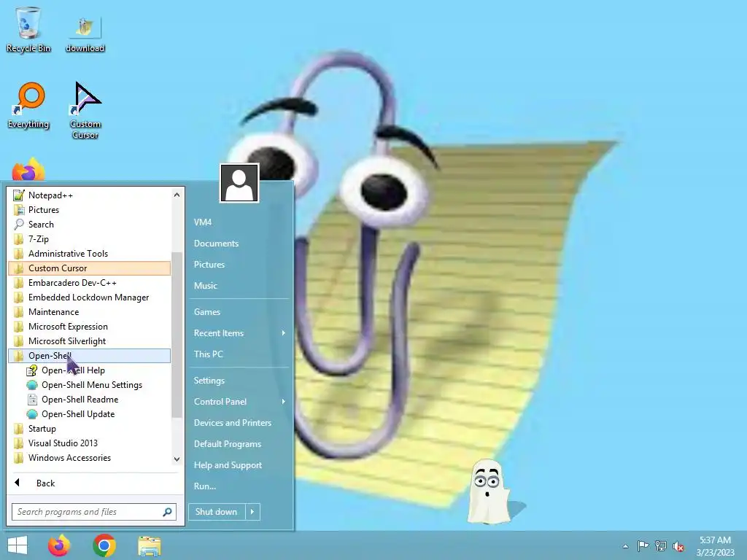Viewport: 747px width, 560px height.
Task: Collapse the Open-Shell folder
Action: coord(89,356)
